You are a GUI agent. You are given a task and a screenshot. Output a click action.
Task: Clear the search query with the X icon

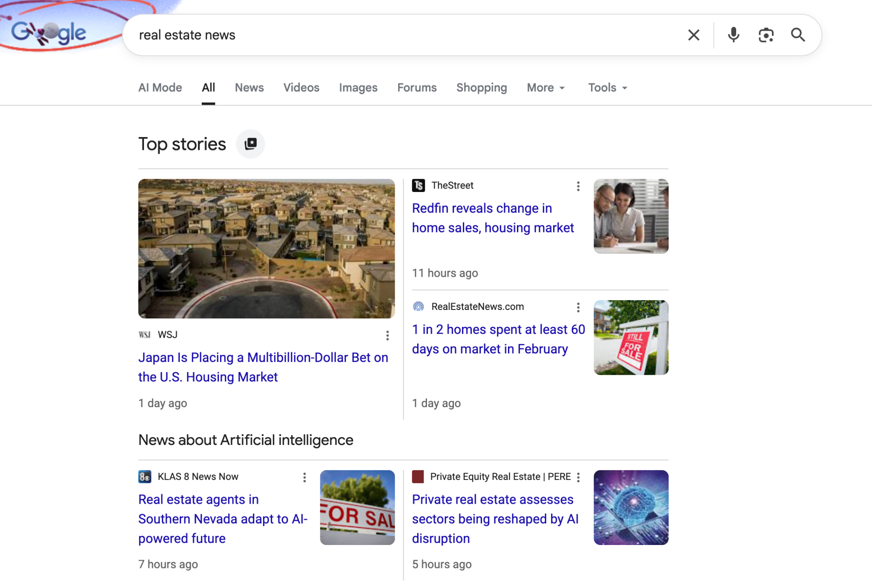tap(694, 34)
